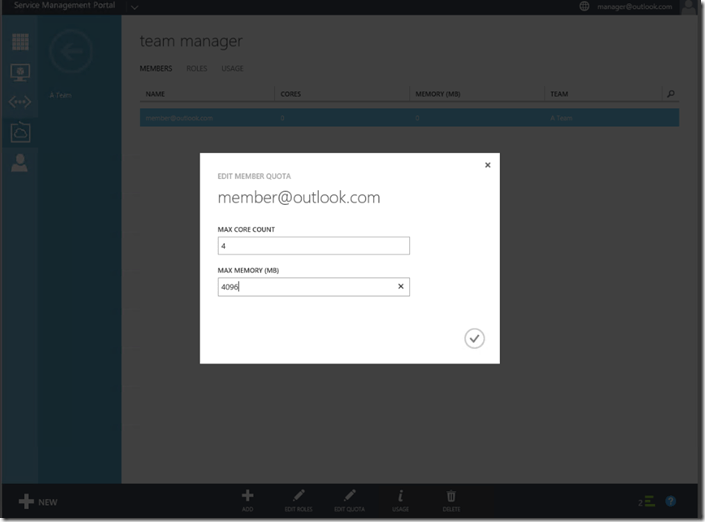Switch to the Roles tab
Viewport: 705px width, 522px height.
pos(196,69)
